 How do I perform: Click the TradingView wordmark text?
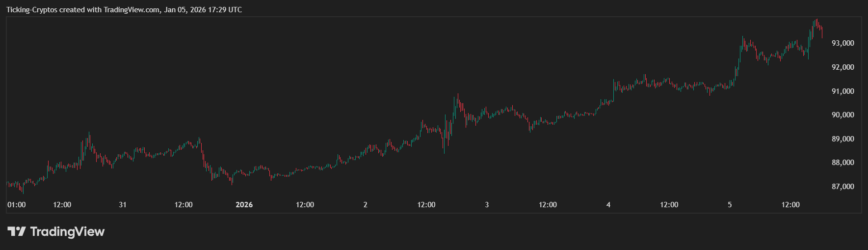pos(67,231)
